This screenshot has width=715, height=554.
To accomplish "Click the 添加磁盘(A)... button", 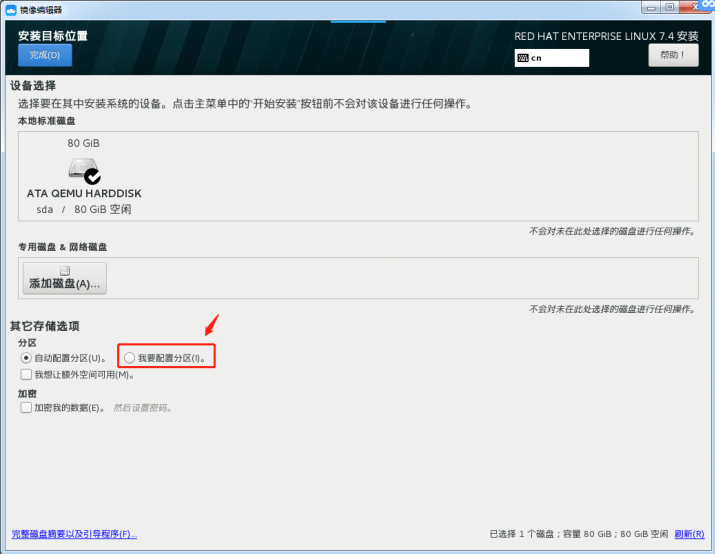I will tap(64, 278).
